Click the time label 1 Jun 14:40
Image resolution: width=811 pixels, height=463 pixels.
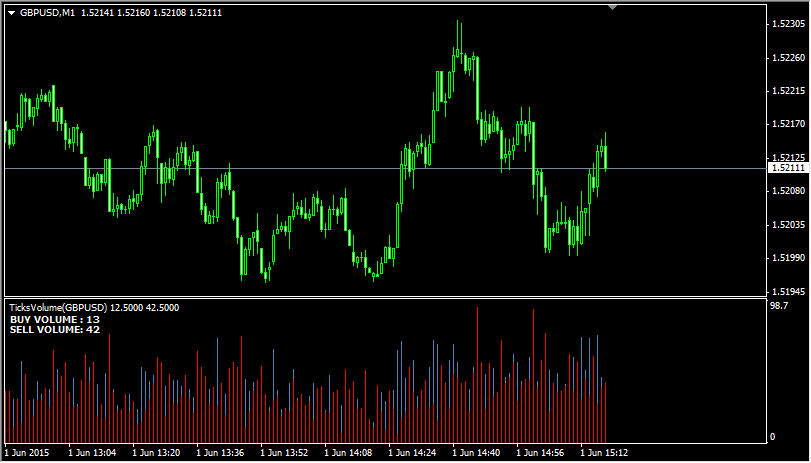pyautogui.click(x=477, y=453)
